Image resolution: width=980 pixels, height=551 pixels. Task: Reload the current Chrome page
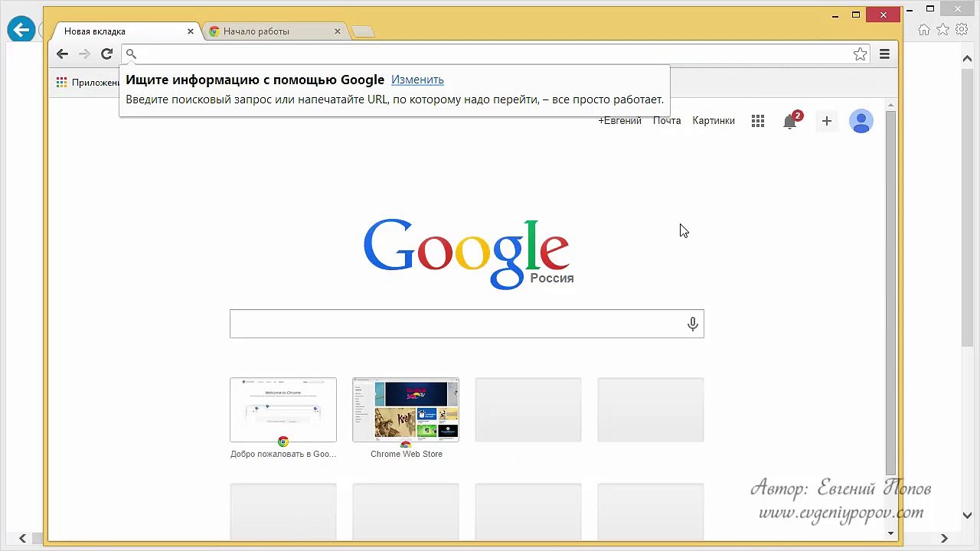coord(107,54)
